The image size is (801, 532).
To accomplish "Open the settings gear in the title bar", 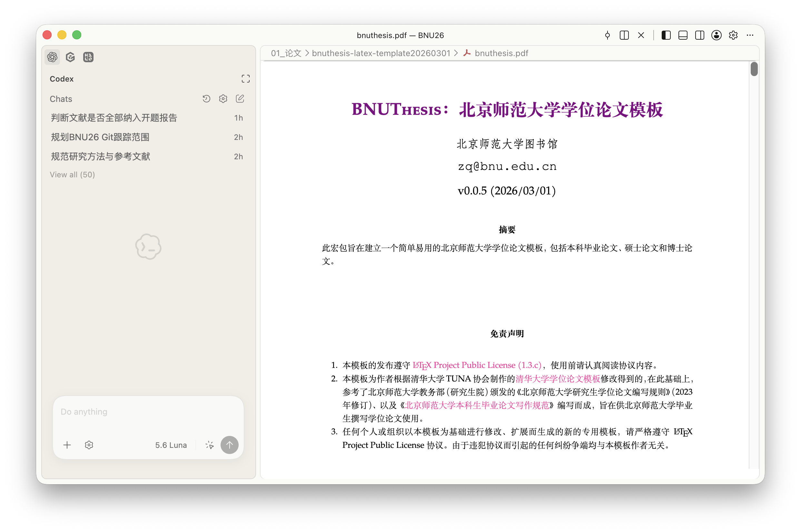I will click(733, 35).
